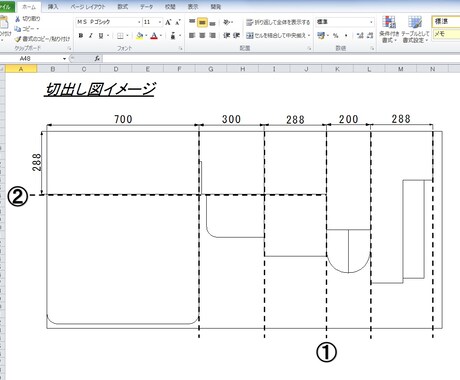The image size is (460, 380).
Task: Toggle 折り返して全体を表示する wrap text
Action: tap(278, 22)
